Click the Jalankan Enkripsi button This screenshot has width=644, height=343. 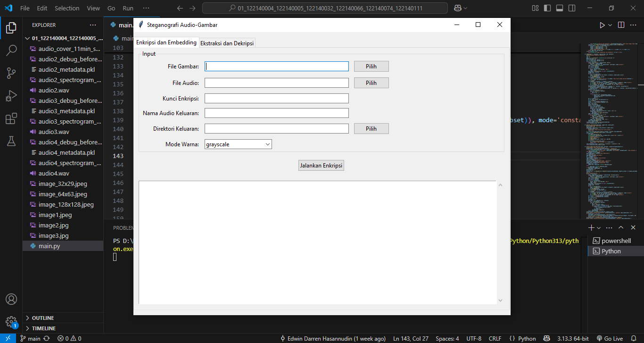tap(322, 166)
